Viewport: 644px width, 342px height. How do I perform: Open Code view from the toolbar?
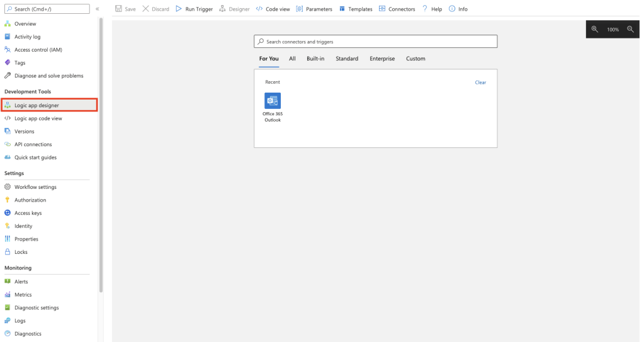pos(273,9)
